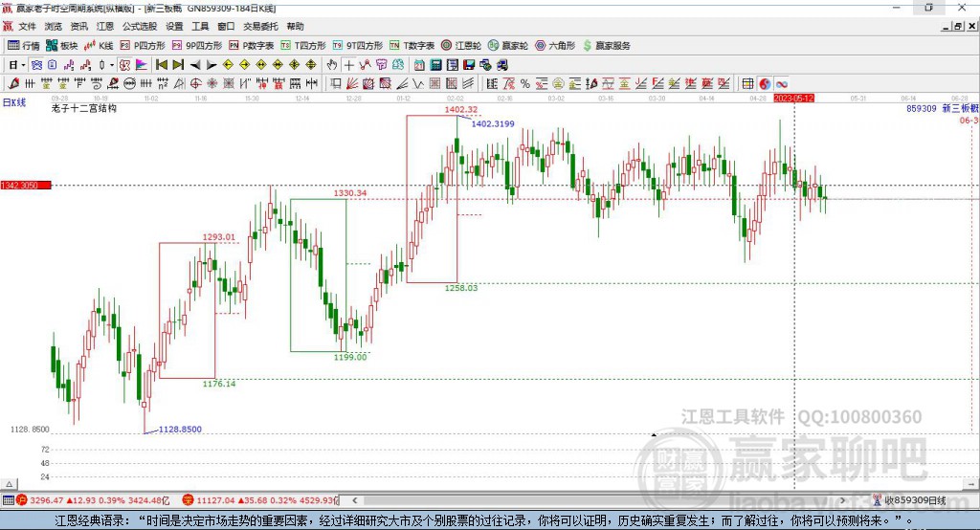Click the red-blue yin-yang icon
Viewport: 980px width, 530px height.
(765, 84)
